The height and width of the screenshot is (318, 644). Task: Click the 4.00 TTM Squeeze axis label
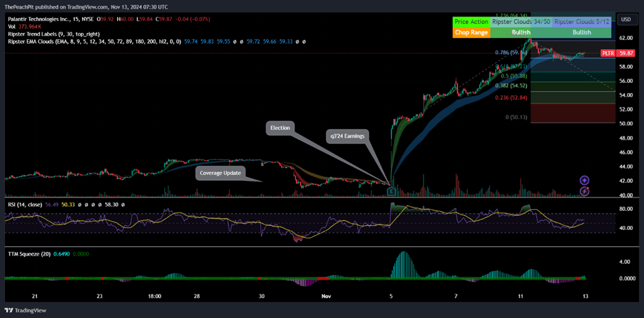click(x=626, y=261)
